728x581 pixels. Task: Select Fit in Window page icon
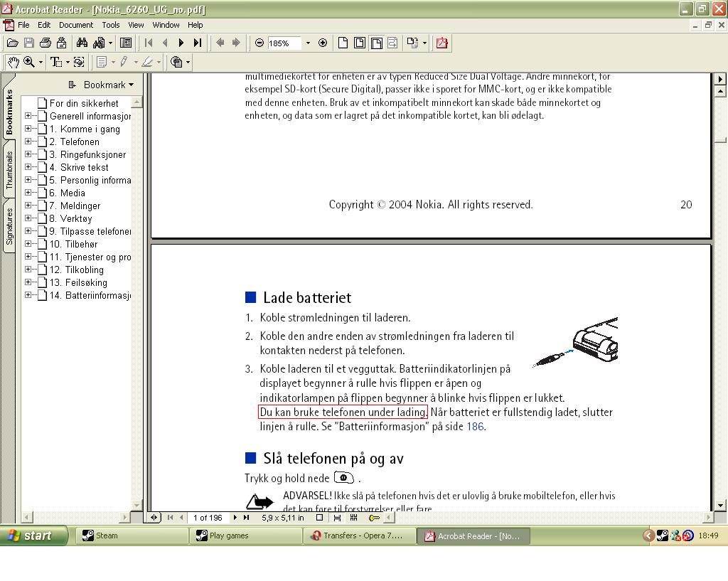pos(359,43)
